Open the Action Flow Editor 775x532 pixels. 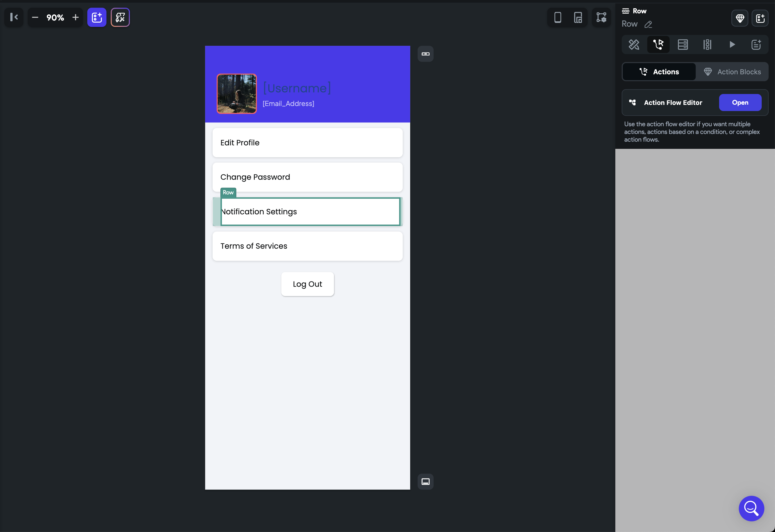point(740,103)
